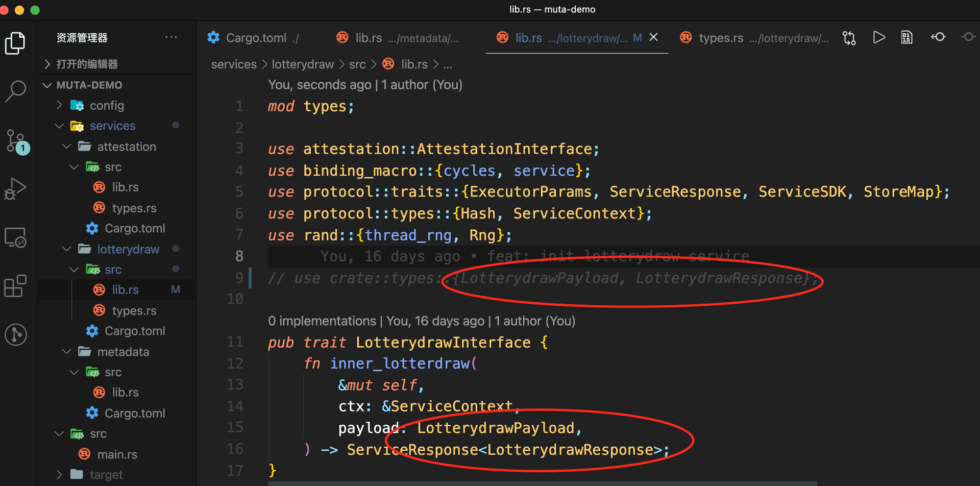Open main.rs in root src folder
Viewport: 980px width, 486px height.
(117, 454)
